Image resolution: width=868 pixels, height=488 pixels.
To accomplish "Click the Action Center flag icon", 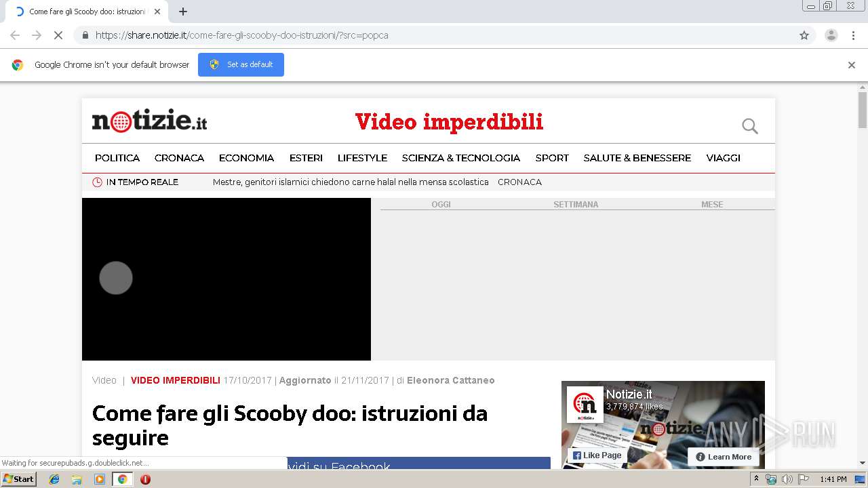I will [803, 479].
